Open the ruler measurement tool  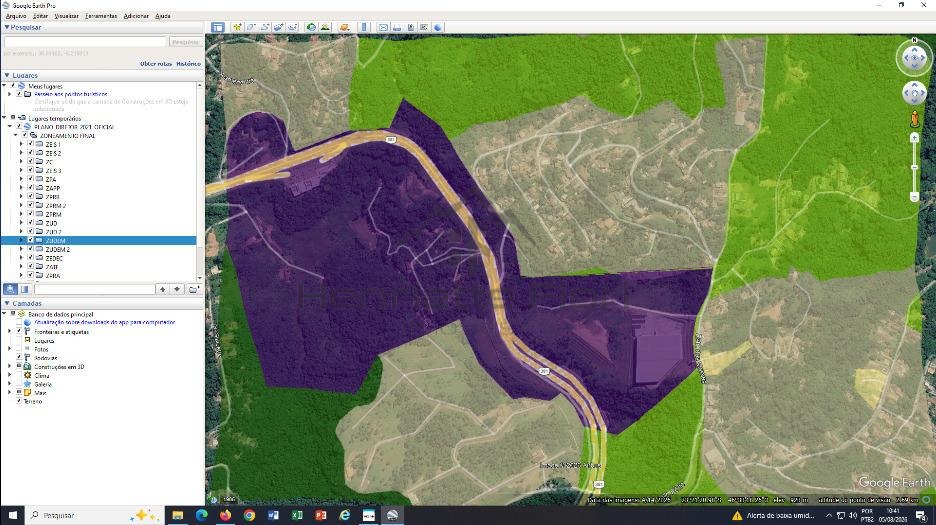coord(365,27)
